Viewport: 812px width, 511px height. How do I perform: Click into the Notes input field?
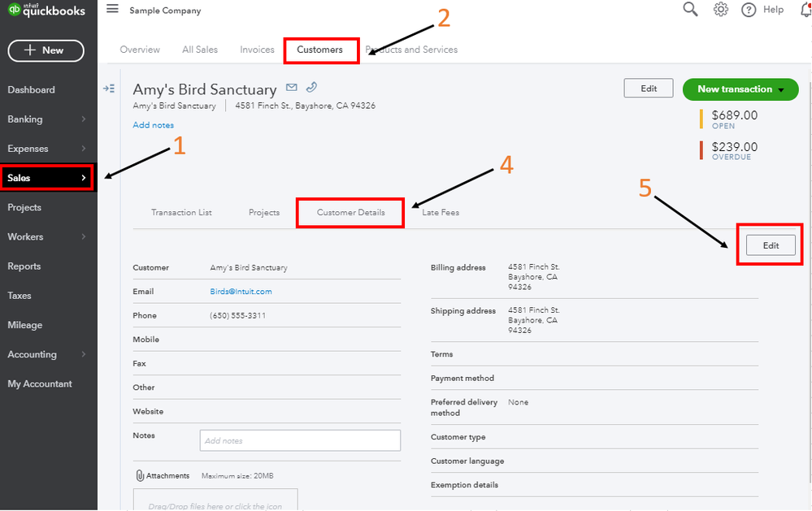pyautogui.click(x=300, y=440)
